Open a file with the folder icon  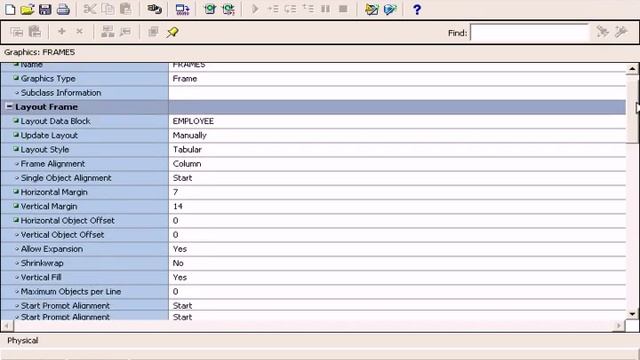(x=27, y=9)
